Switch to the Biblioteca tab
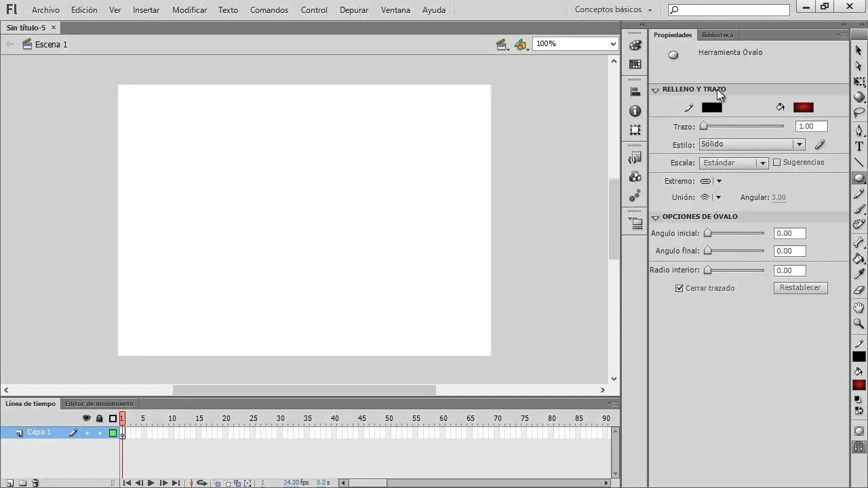This screenshot has height=488, width=868. click(x=717, y=35)
